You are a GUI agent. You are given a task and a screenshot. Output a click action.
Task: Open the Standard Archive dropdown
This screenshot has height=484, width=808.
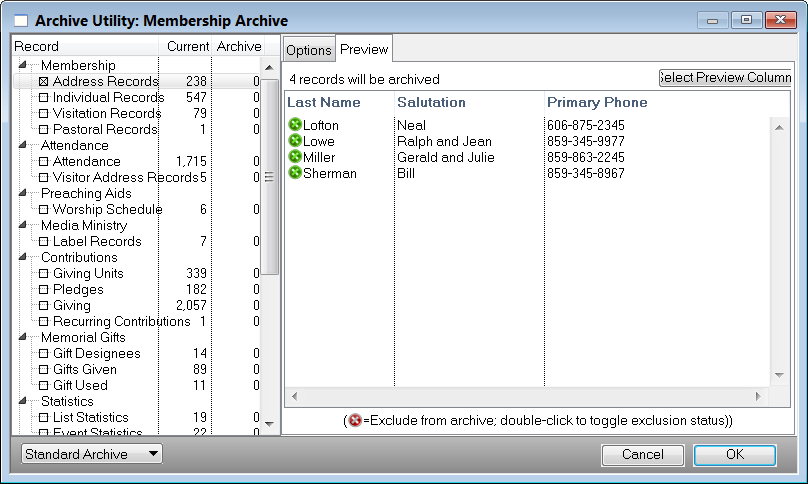(x=91, y=454)
